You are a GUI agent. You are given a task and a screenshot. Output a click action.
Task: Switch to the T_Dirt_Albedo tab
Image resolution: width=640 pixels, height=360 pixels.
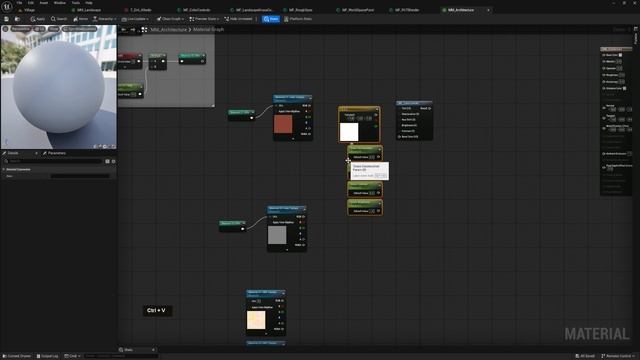point(140,10)
